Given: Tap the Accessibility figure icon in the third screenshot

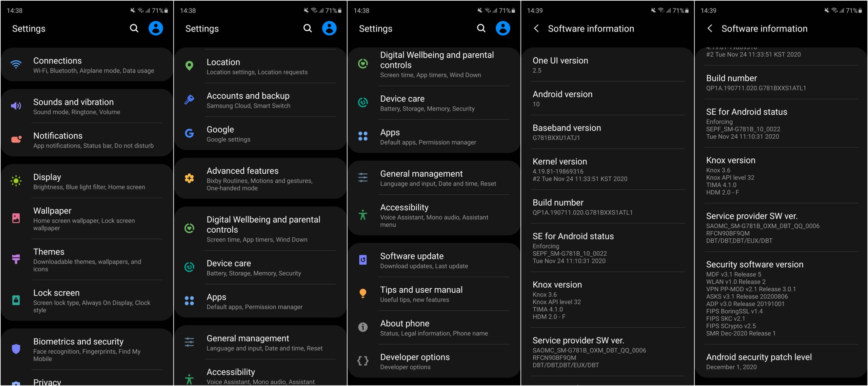Looking at the screenshot, I should point(363,215).
